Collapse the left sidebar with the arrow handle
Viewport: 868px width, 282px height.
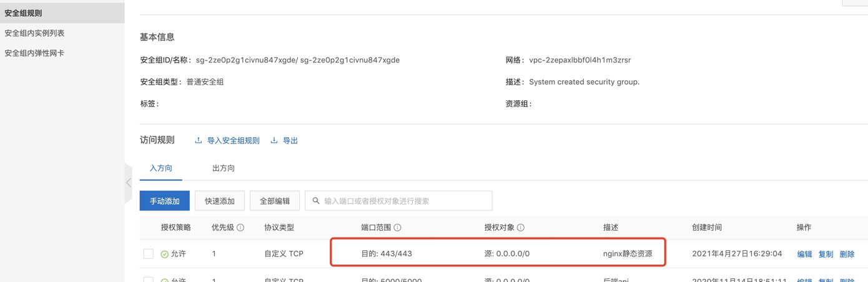tap(129, 183)
